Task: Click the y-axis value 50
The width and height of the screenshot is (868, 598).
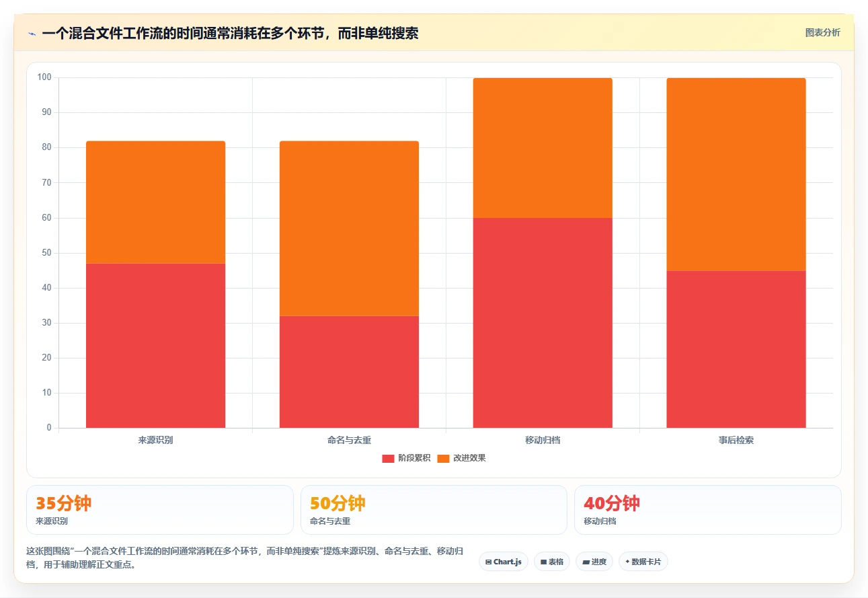Action: pyautogui.click(x=46, y=253)
